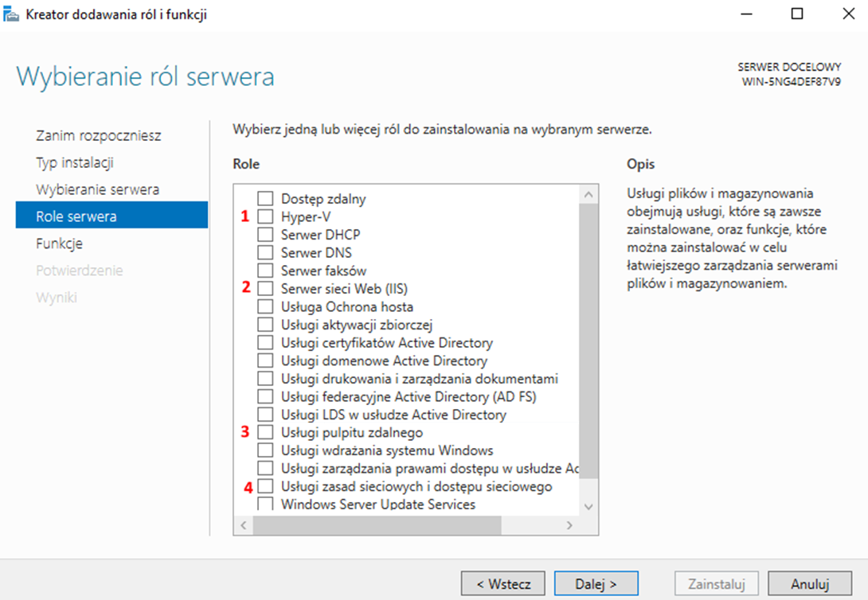The width and height of the screenshot is (868, 600).
Task: Jump to the Funkcje step
Action: tap(59, 244)
